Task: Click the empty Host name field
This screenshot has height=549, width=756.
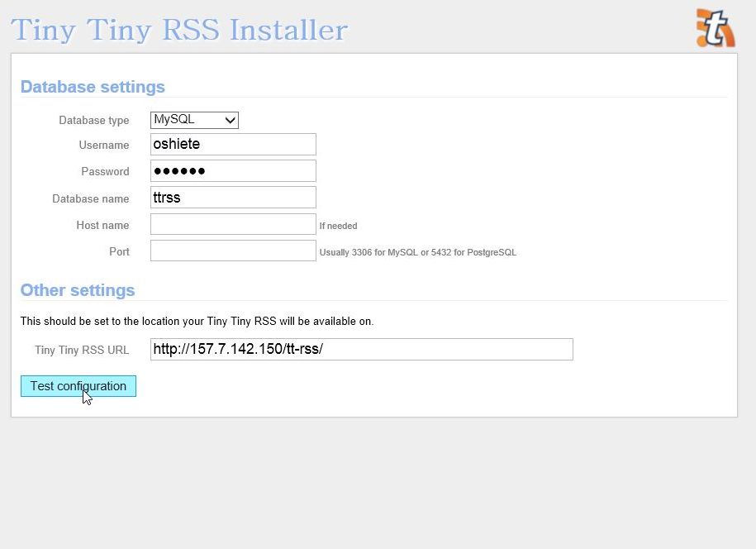Action: coord(233,224)
